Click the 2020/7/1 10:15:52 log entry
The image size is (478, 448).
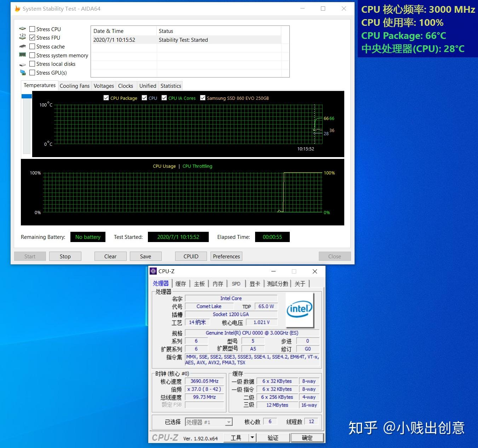(114, 40)
